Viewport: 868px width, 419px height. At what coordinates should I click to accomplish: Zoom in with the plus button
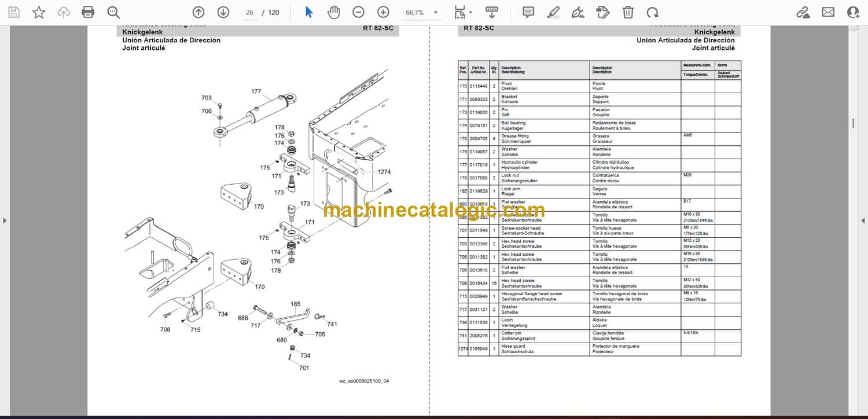click(383, 12)
